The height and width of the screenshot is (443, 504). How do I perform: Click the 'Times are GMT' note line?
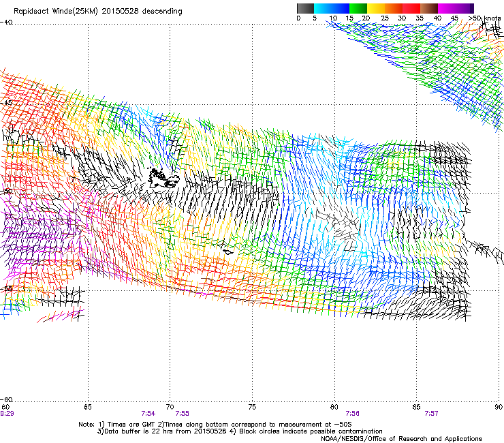[215, 425]
